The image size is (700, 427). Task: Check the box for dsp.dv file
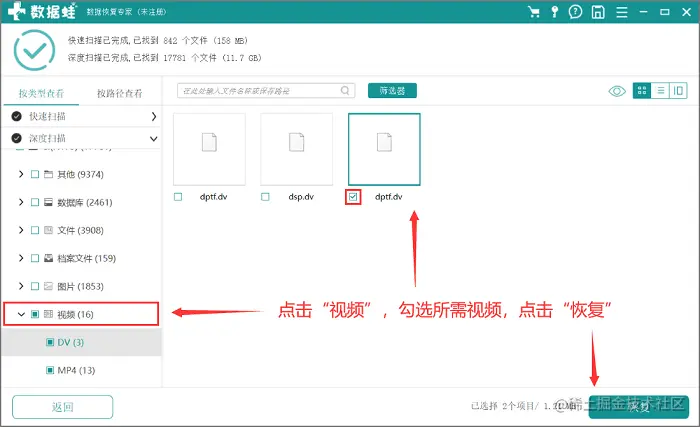(265, 197)
